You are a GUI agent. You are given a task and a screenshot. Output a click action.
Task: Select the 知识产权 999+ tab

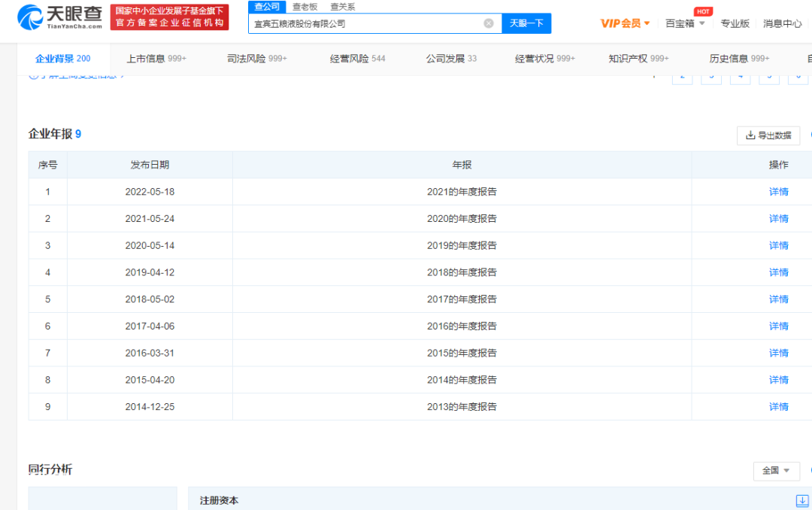pyautogui.click(x=638, y=59)
